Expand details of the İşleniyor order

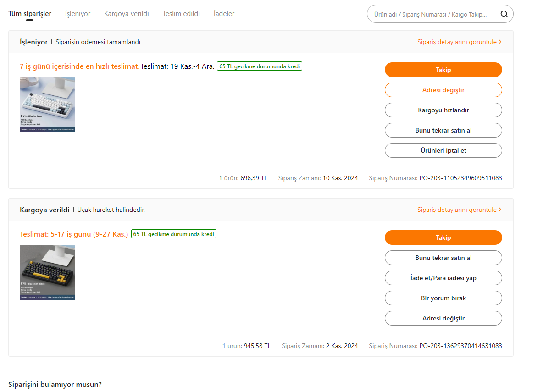[459, 42]
